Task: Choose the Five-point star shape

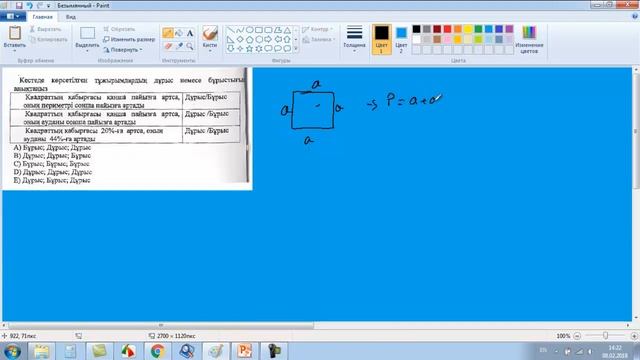Action: tap(249, 49)
